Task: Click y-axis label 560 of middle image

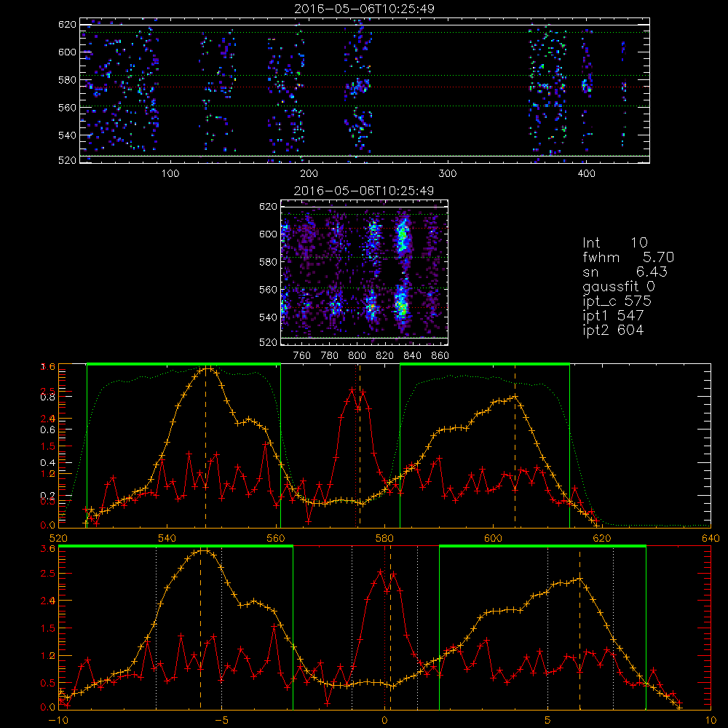Action: pyautogui.click(x=268, y=290)
